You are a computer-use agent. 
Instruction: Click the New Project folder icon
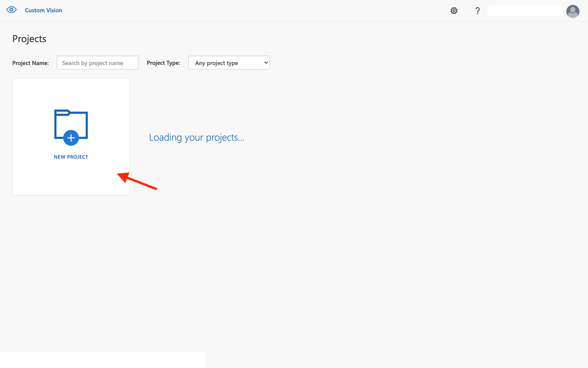(x=71, y=127)
